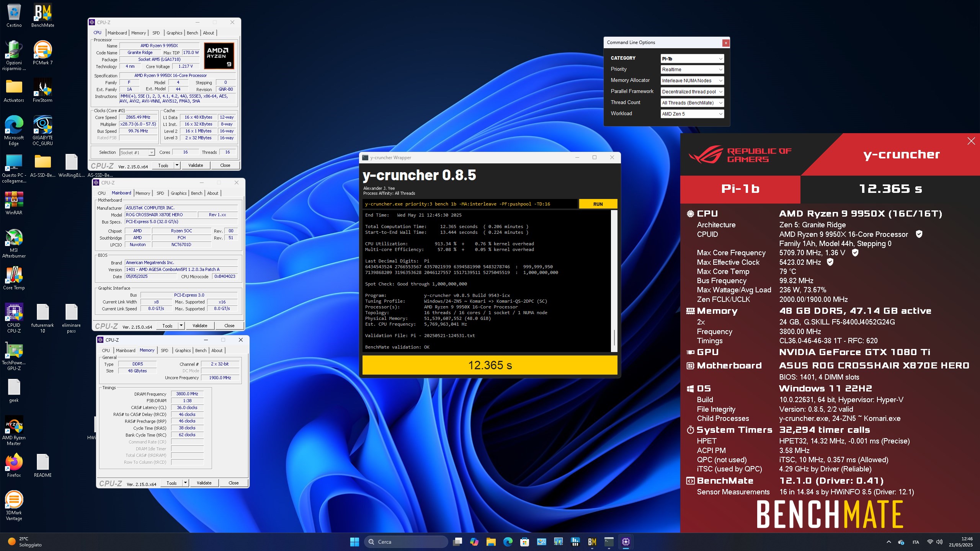This screenshot has width=980, height=551.
Task: Open the WinRAR desktop icon
Action: (14, 203)
